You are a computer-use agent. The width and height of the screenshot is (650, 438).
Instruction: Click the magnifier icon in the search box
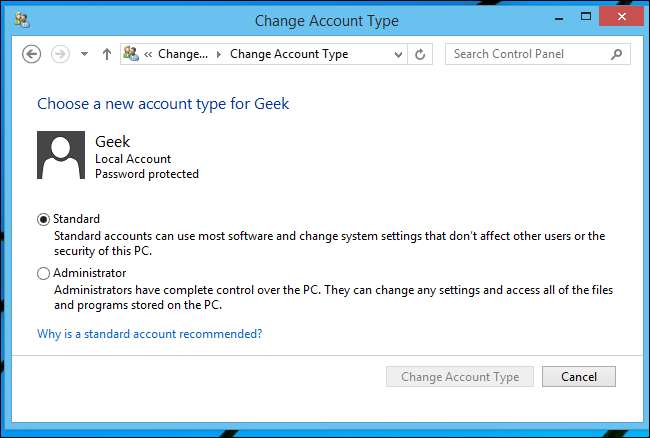point(618,54)
